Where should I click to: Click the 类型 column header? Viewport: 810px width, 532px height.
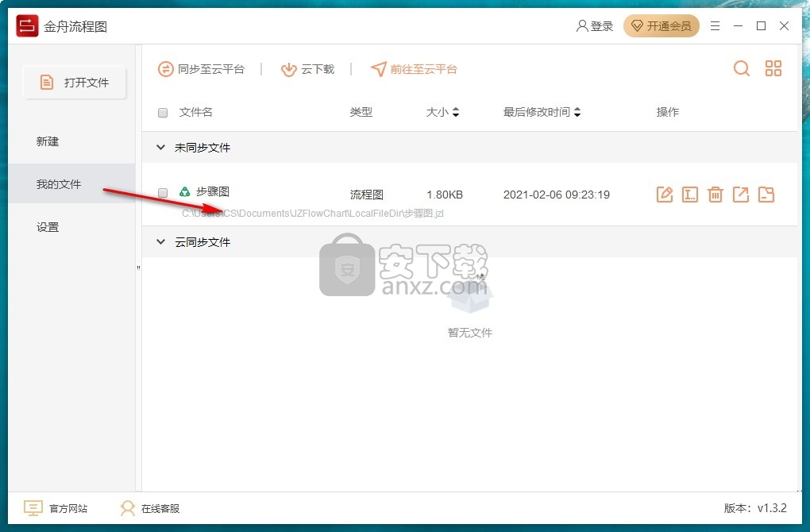(361, 112)
